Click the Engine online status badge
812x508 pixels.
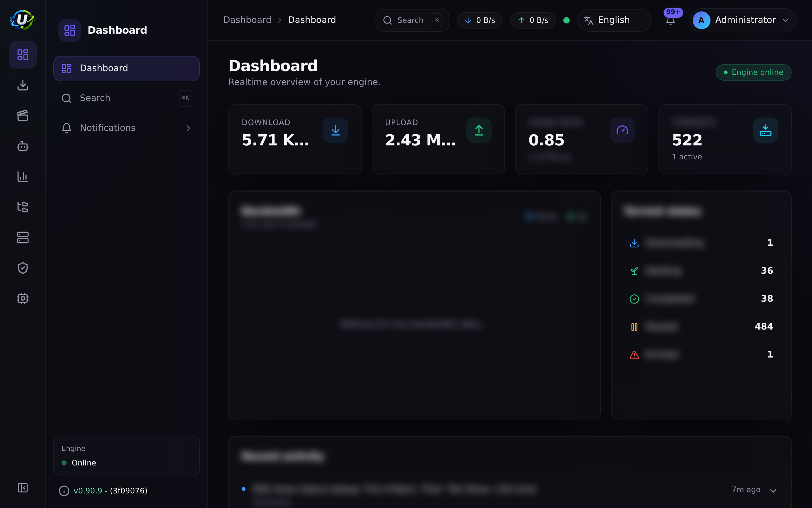[x=753, y=72]
